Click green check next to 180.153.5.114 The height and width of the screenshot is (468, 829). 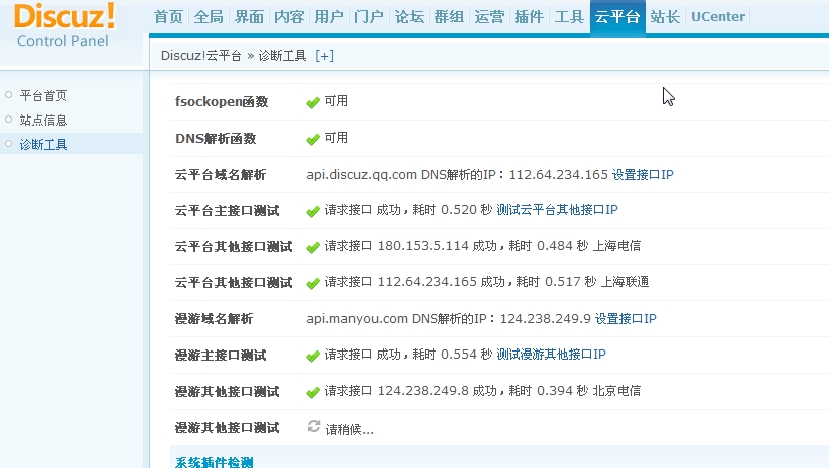point(313,247)
